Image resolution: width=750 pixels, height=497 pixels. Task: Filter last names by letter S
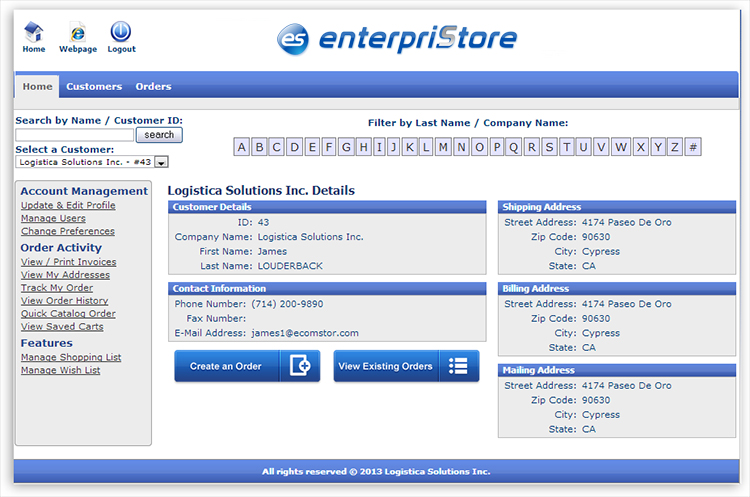point(550,147)
